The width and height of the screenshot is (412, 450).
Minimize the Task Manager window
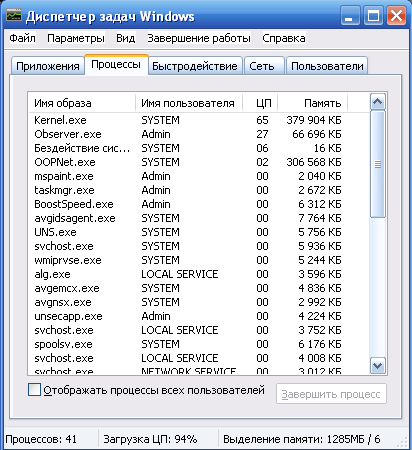(350, 16)
